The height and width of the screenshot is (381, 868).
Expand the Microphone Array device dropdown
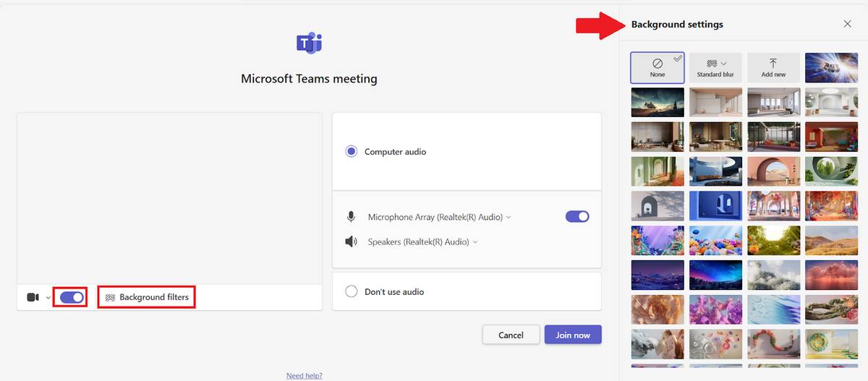pos(509,217)
